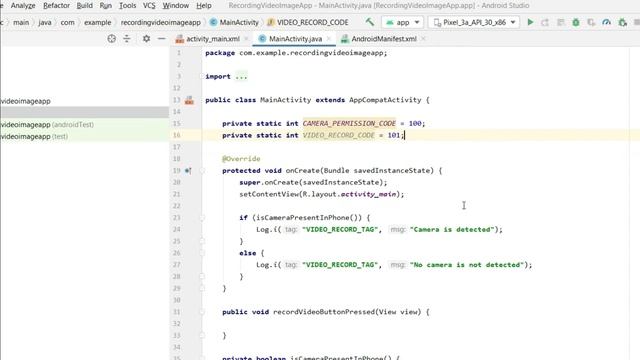The image size is (640, 360).
Task: Click the Make Project hammer icon
Action: [370, 22]
